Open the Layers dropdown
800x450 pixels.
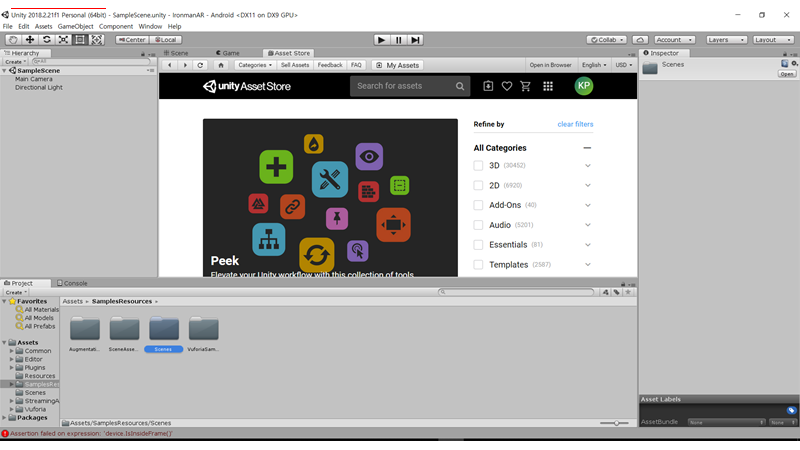[726, 40]
